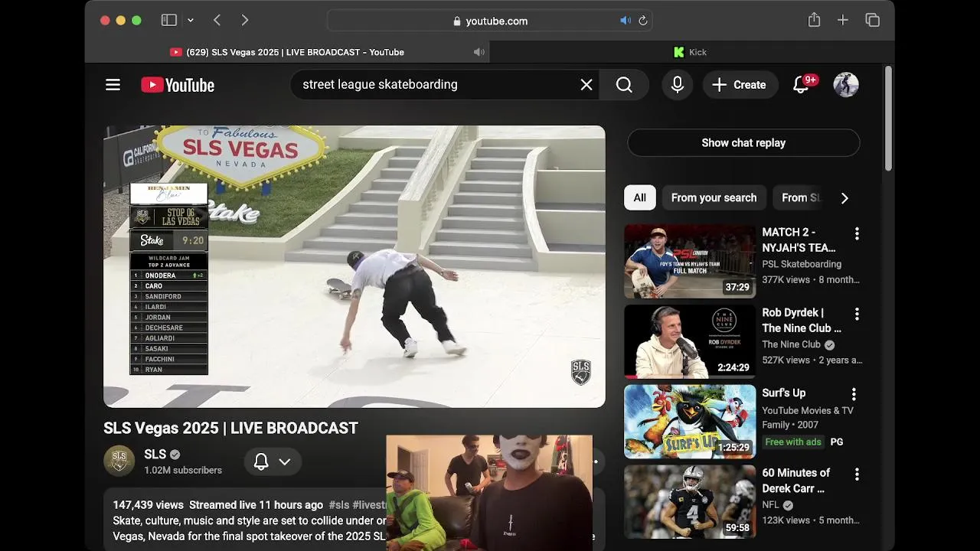The image size is (980, 551).
Task: Click the 'Rob Dyrdek | The Nine Club' title
Action: (x=802, y=320)
